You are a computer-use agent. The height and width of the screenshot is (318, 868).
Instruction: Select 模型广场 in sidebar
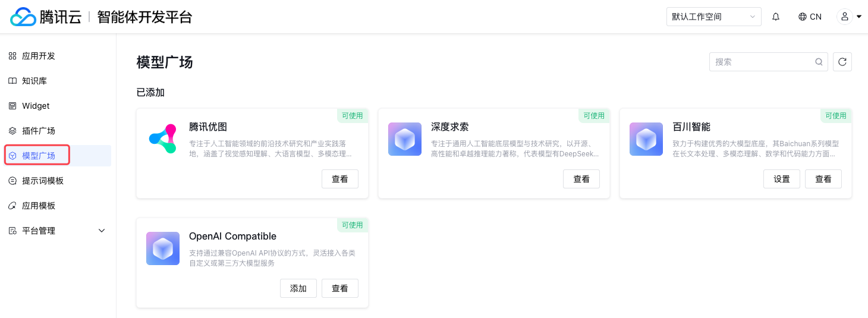click(x=58, y=156)
